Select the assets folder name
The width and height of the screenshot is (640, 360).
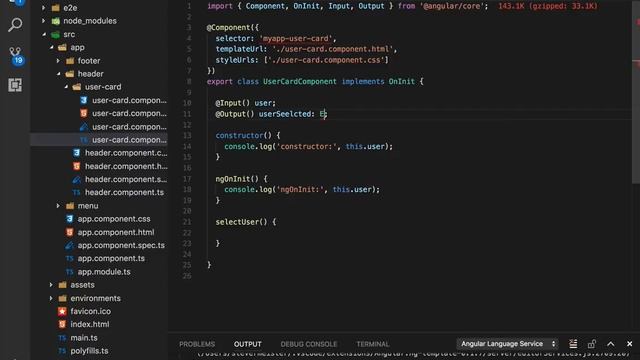pyautogui.click(x=82, y=285)
